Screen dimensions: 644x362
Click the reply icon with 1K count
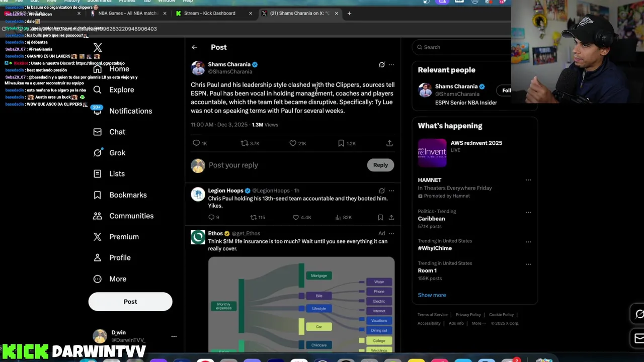tap(200, 143)
